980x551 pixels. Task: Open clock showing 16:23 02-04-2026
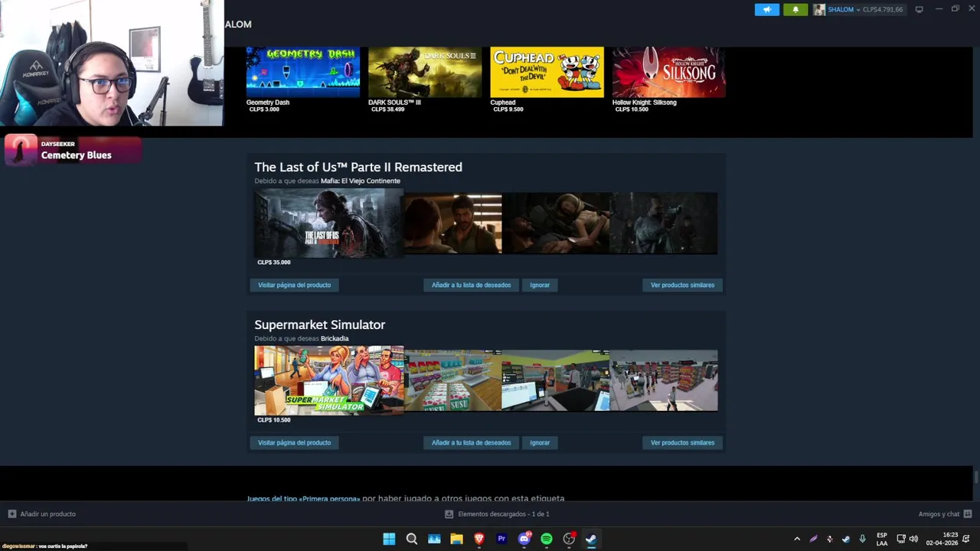pyautogui.click(x=942, y=539)
